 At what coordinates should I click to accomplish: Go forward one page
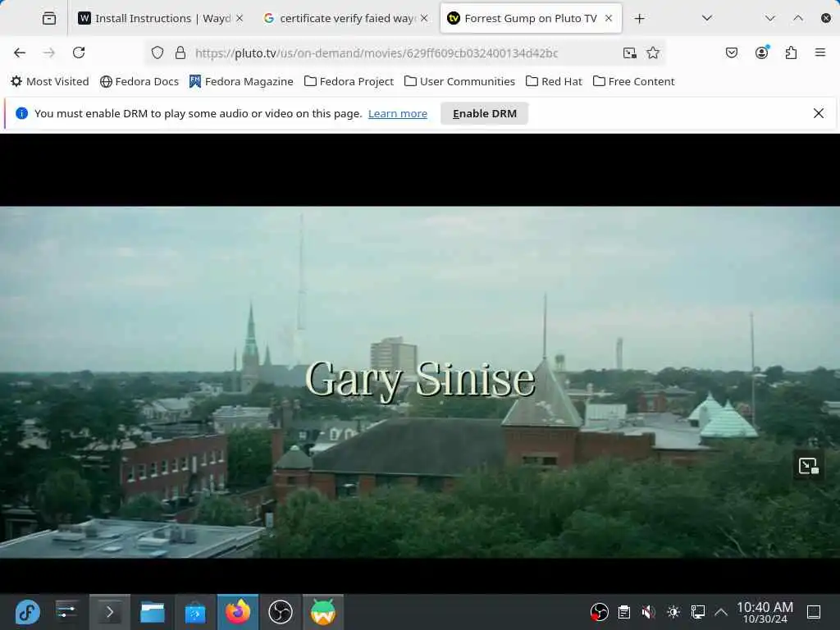[49, 52]
